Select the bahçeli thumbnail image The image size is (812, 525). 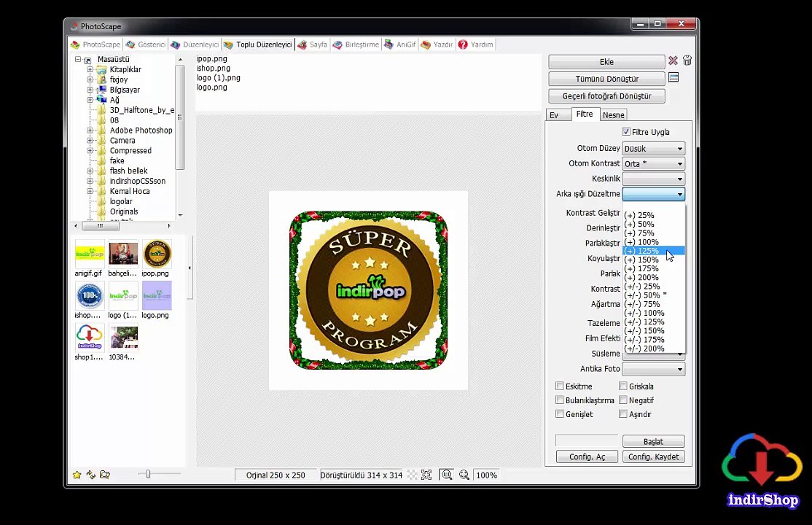point(123,254)
